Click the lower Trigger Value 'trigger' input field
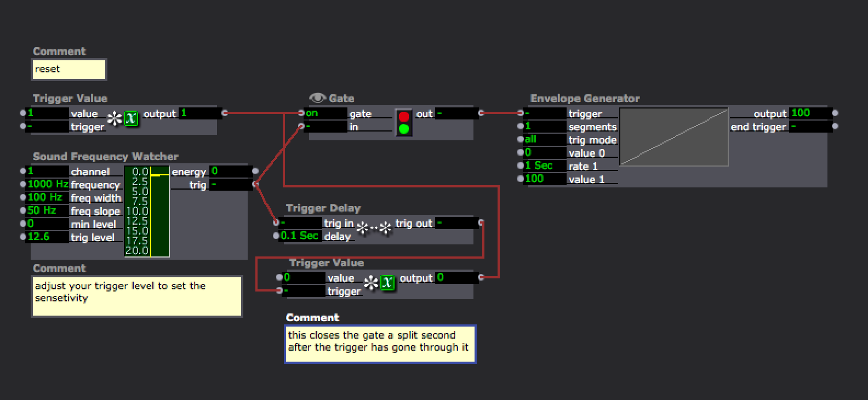This screenshot has height=400, width=868. coord(304,291)
